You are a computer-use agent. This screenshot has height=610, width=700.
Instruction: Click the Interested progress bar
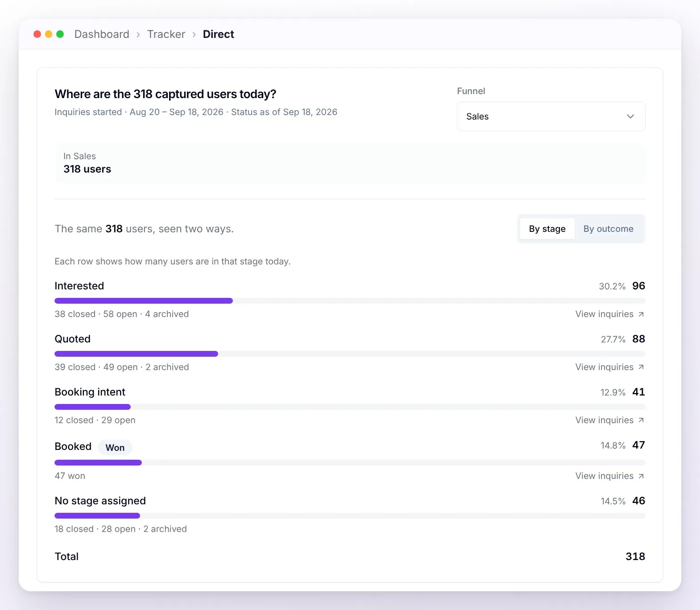pos(350,301)
